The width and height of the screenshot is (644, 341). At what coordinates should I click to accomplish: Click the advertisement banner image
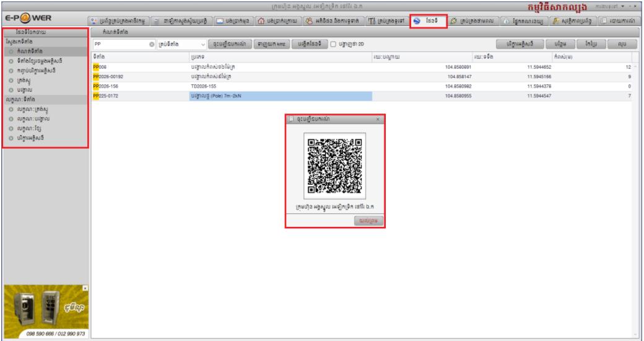click(x=46, y=311)
